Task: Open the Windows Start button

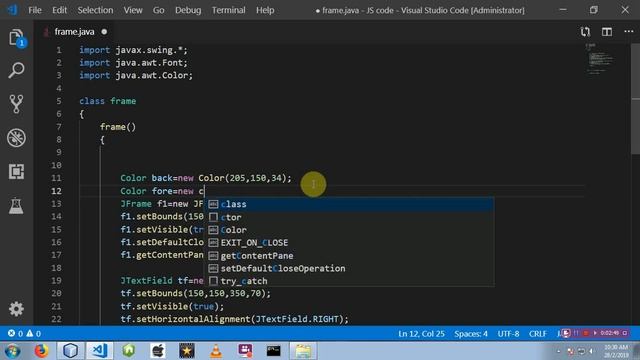Action: (x=13, y=351)
